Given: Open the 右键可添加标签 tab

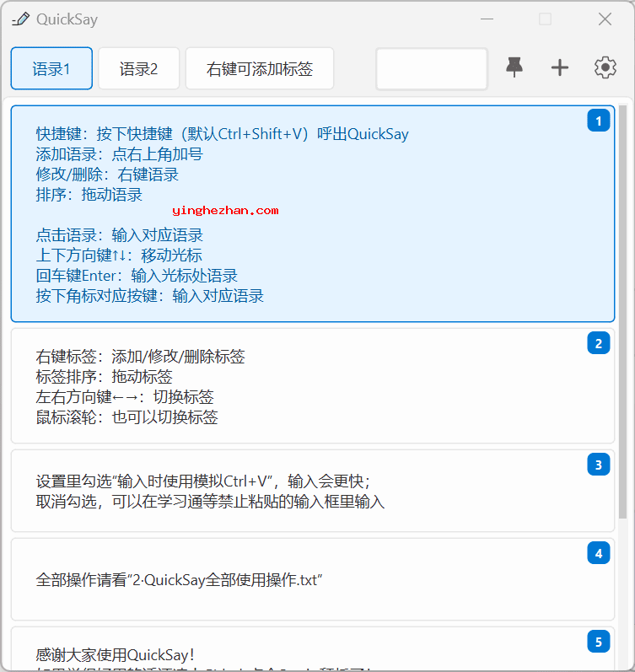Looking at the screenshot, I should pos(260,68).
